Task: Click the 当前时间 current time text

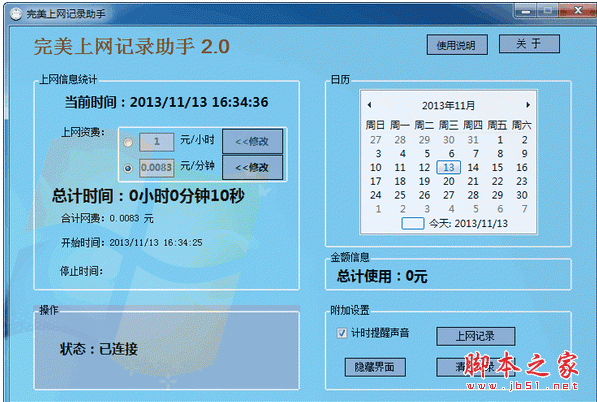Action: [x=166, y=102]
